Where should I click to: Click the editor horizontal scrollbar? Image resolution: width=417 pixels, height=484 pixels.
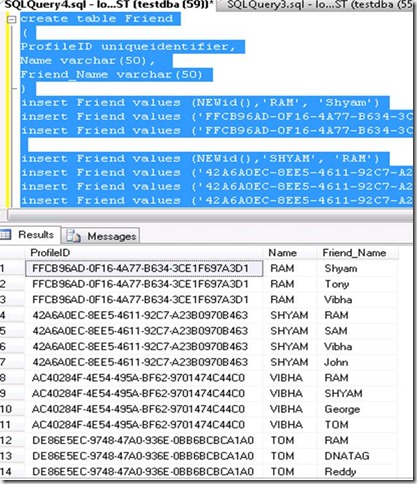[210, 215]
